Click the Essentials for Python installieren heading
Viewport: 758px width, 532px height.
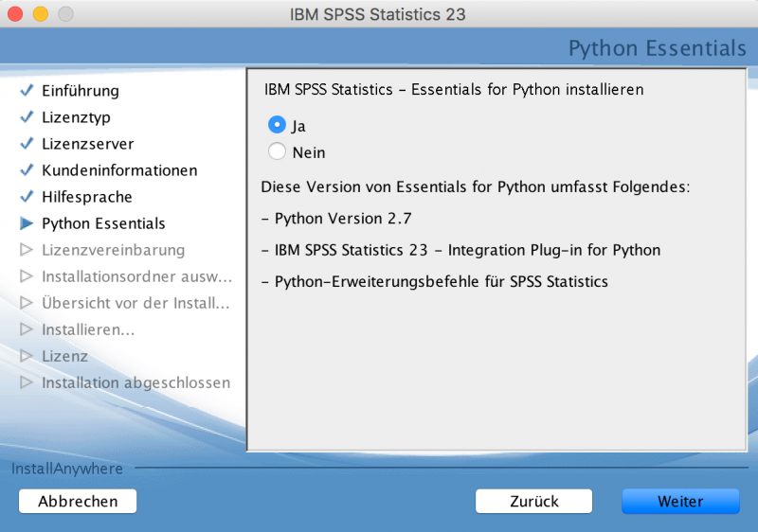tap(454, 90)
